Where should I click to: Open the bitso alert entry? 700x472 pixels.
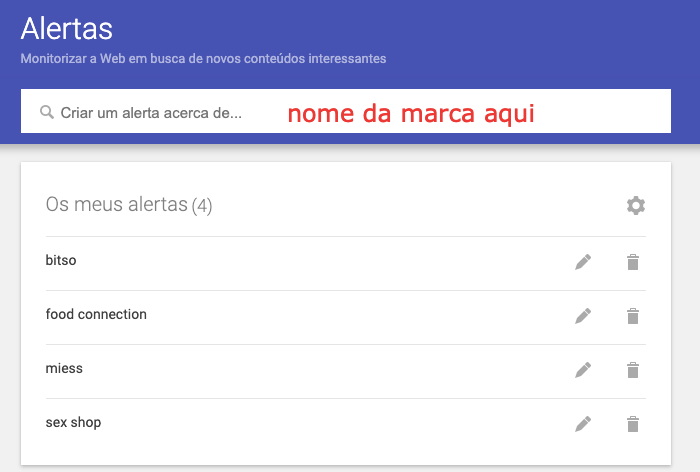[61, 260]
